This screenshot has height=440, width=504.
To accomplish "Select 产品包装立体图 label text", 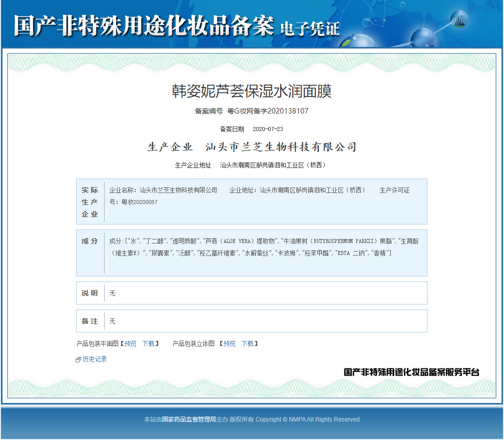I will click(194, 343).
